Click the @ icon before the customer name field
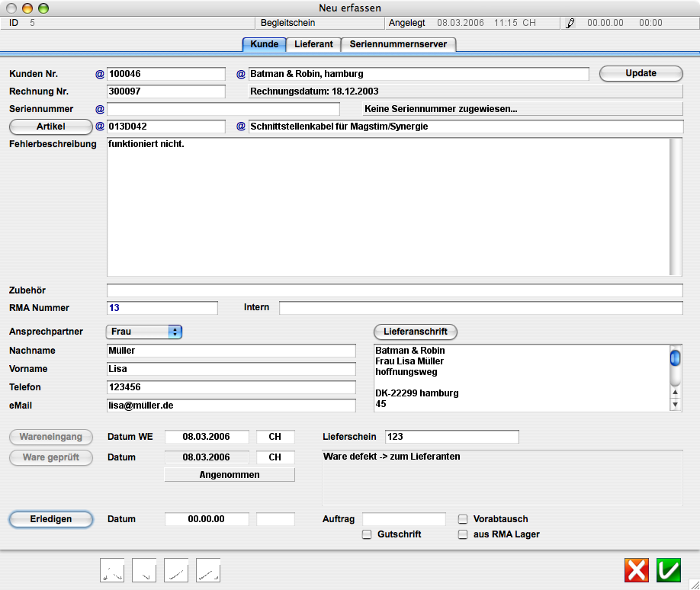Image resolution: width=700 pixels, height=590 pixels. coord(241,75)
